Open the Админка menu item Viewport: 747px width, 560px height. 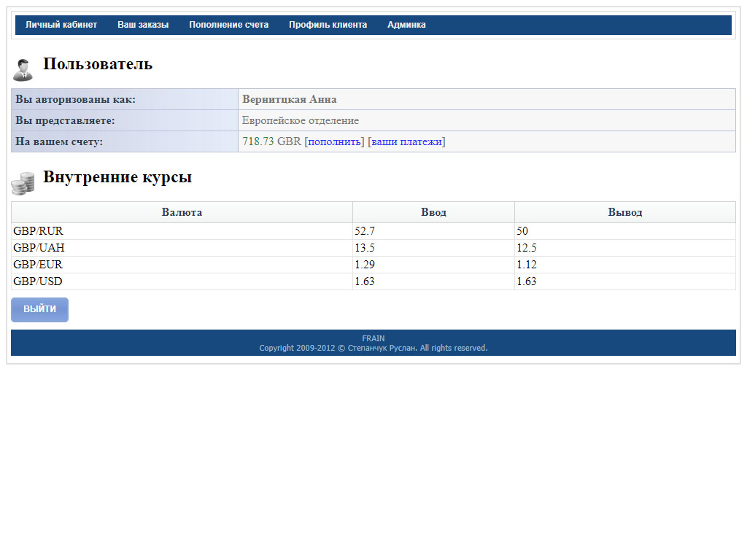(406, 25)
